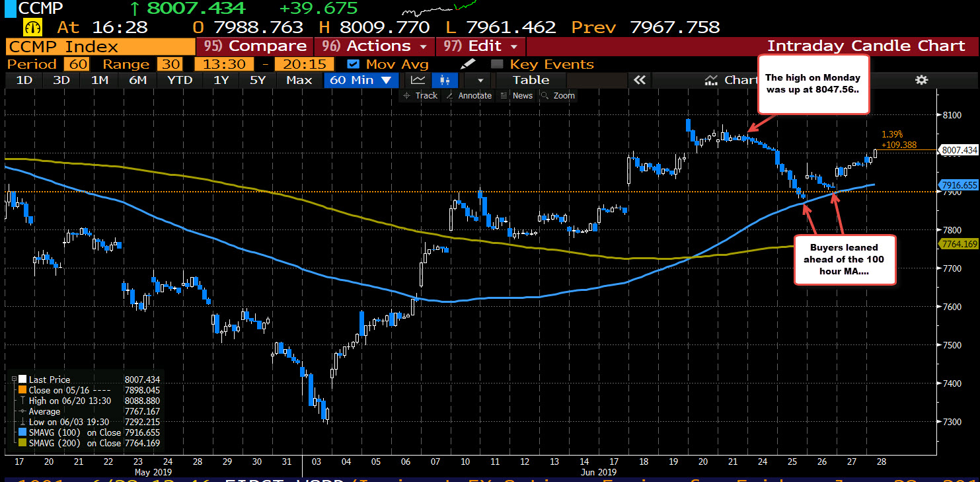Select the YTD range tab
The width and height of the screenshot is (980, 482).
pyautogui.click(x=180, y=80)
